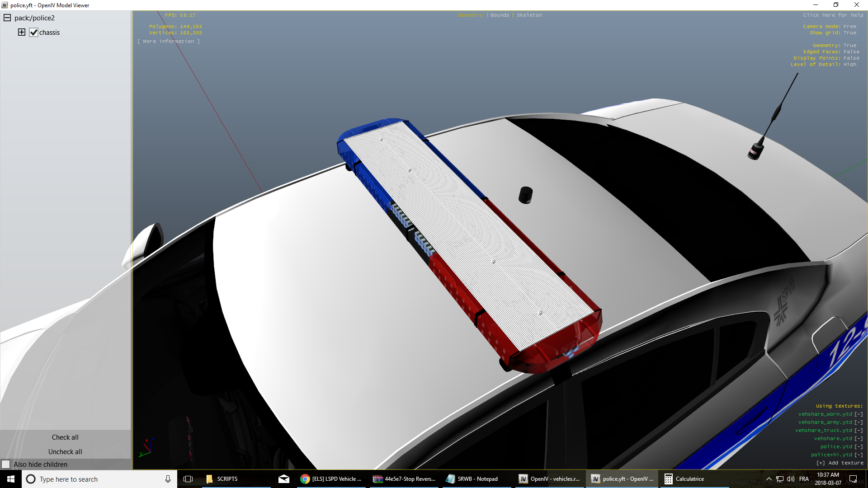
Task: Open the WinRAR Stop Revers archive window
Action: (x=404, y=479)
